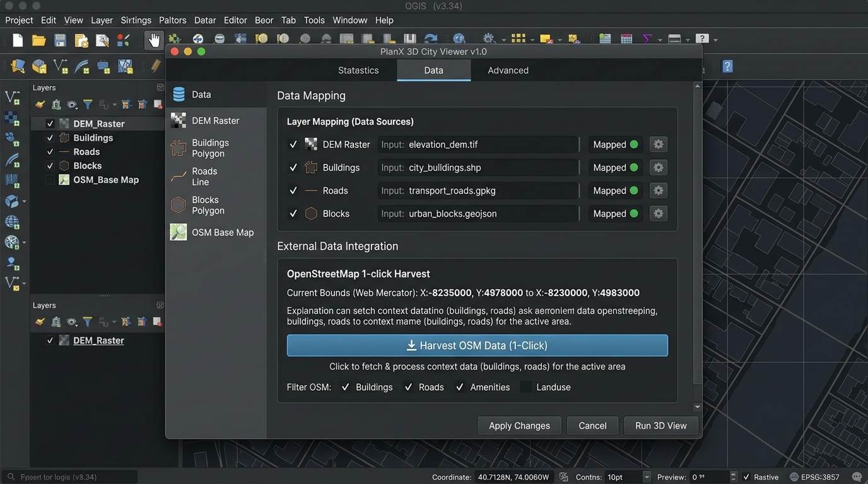
Task: Click EPSG:3857 projection in status bar
Action: point(814,477)
